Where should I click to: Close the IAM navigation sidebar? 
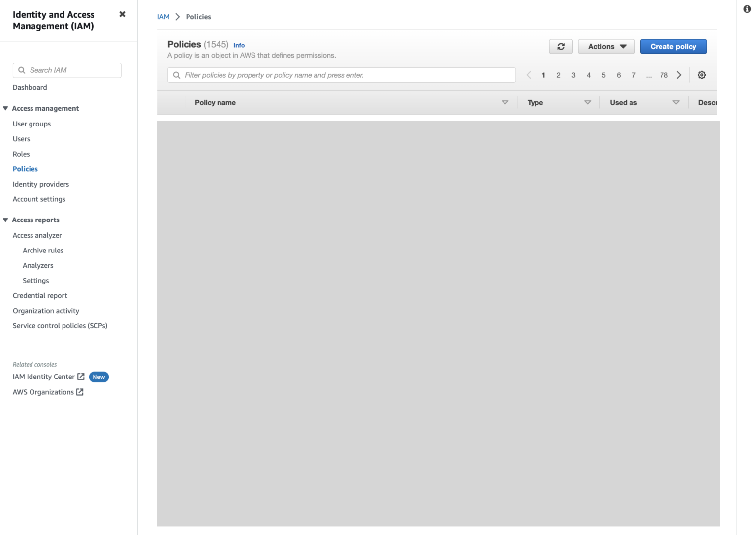tap(122, 14)
